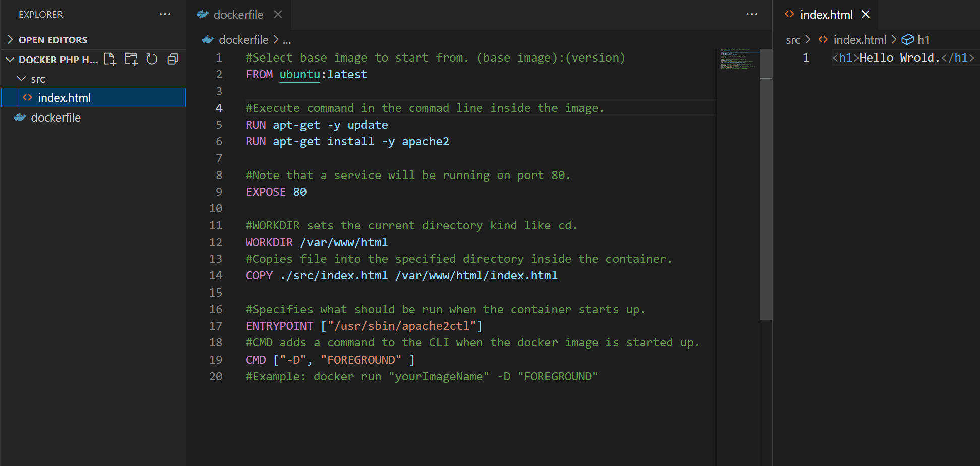
Task: Switch to the dockerfile editor tab
Action: tap(238, 15)
